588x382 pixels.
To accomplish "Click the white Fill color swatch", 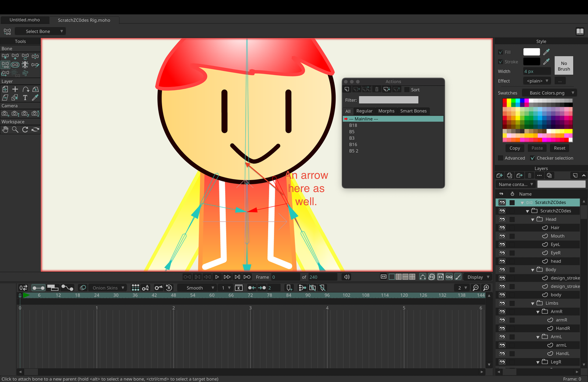I will (532, 52).
